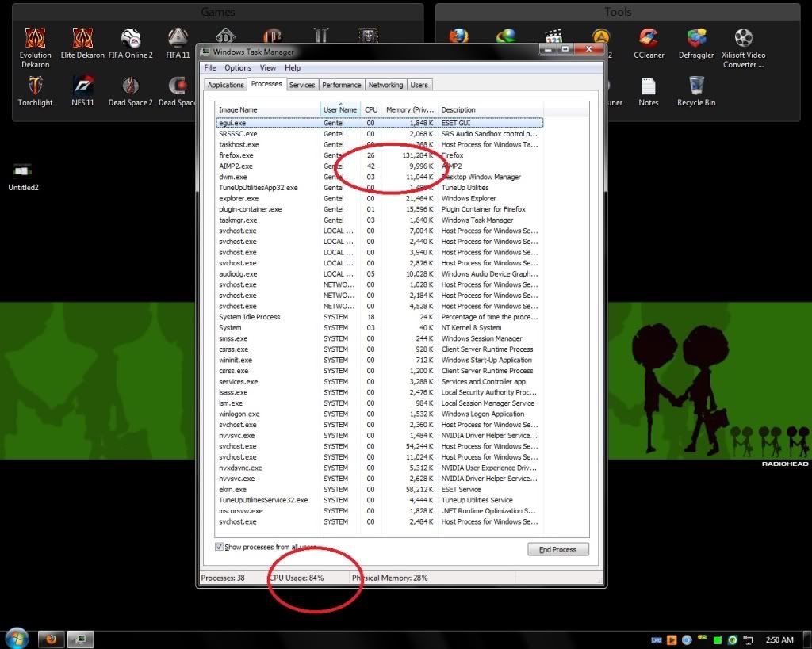812x649 pixels.
Task: Select the firefox.exe process row
Action: point(379,155)
